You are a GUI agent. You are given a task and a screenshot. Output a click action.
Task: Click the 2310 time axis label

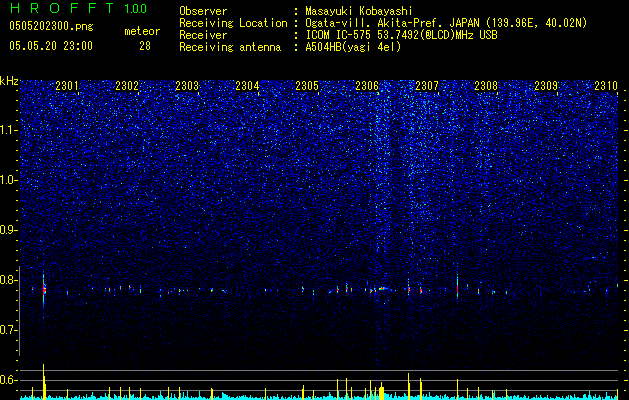pos(606,85)
